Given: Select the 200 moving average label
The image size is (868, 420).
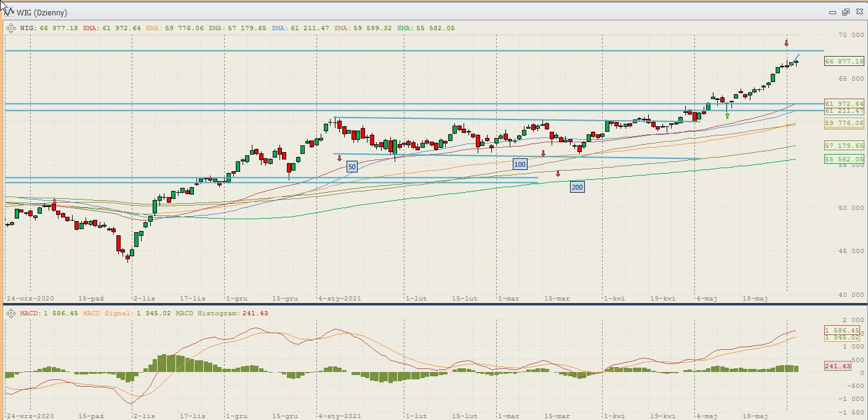Looking at the screenshot, I should (577, 187).
